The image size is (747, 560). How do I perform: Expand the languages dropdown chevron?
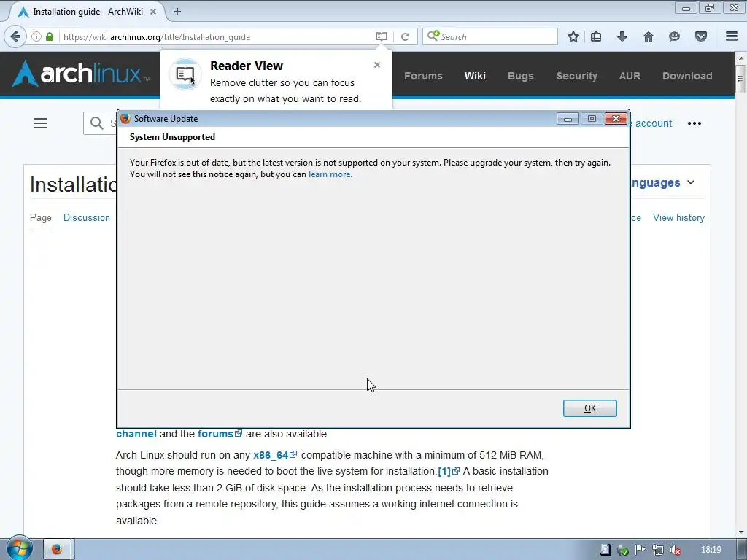tap(691, 182)
